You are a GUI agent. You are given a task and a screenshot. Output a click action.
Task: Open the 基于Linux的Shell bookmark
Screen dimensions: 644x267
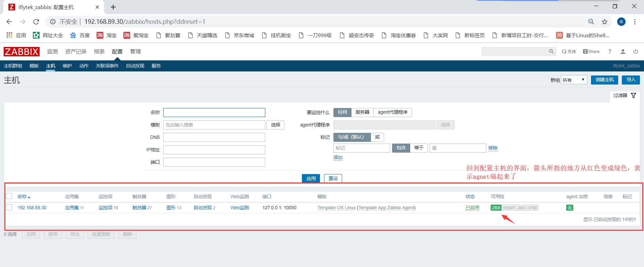click(x=583, y=35)
